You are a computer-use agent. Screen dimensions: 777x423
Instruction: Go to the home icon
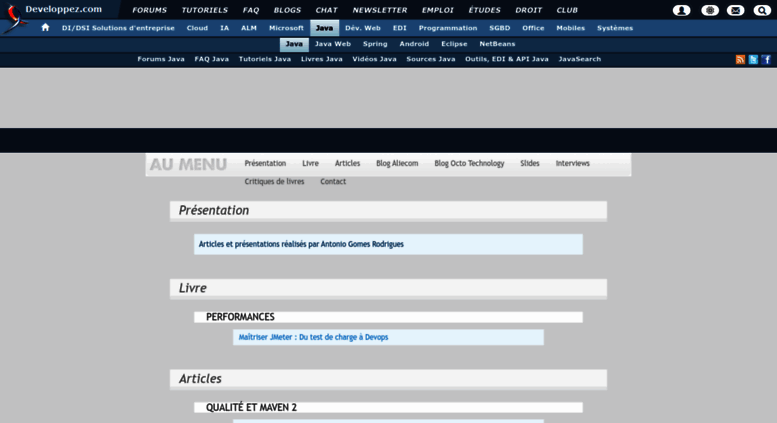(45, 28)
